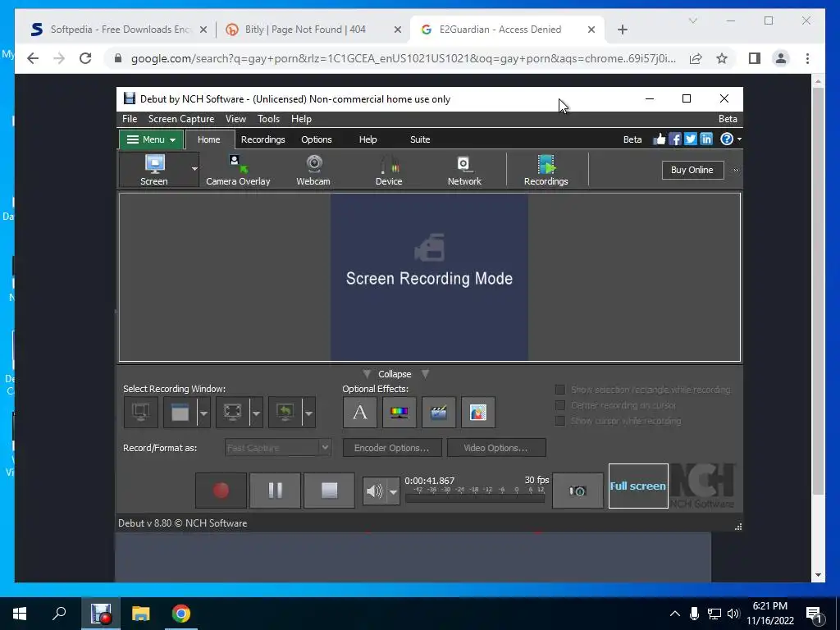Expand window selection dropdown arrow
This screenshot has height=630, width=840.
pos(203,413)
